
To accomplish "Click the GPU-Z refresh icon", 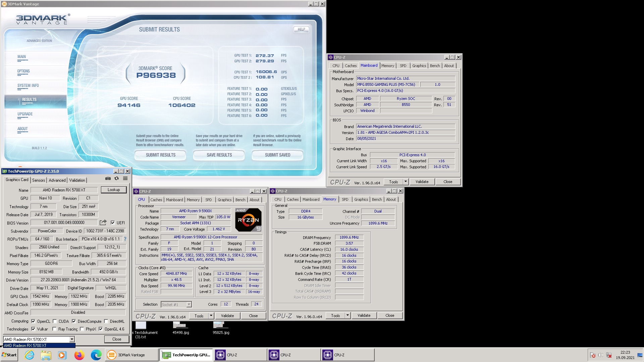I will (x=116, y=179).
